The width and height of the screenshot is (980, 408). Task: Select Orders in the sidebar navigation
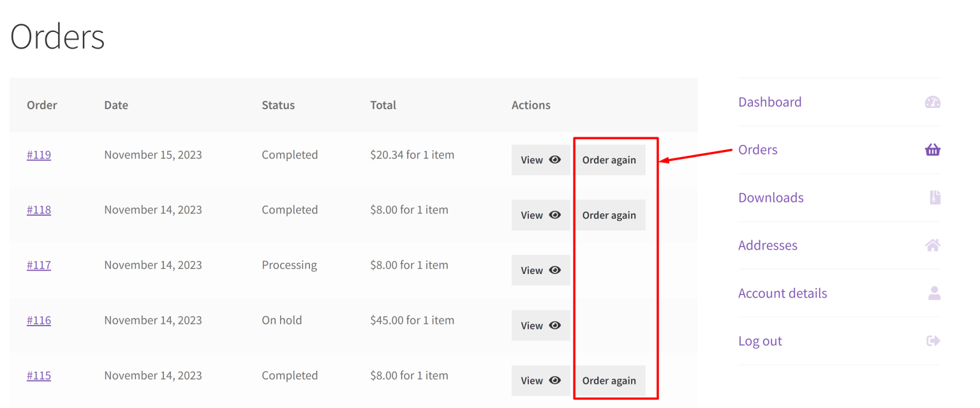757,149
